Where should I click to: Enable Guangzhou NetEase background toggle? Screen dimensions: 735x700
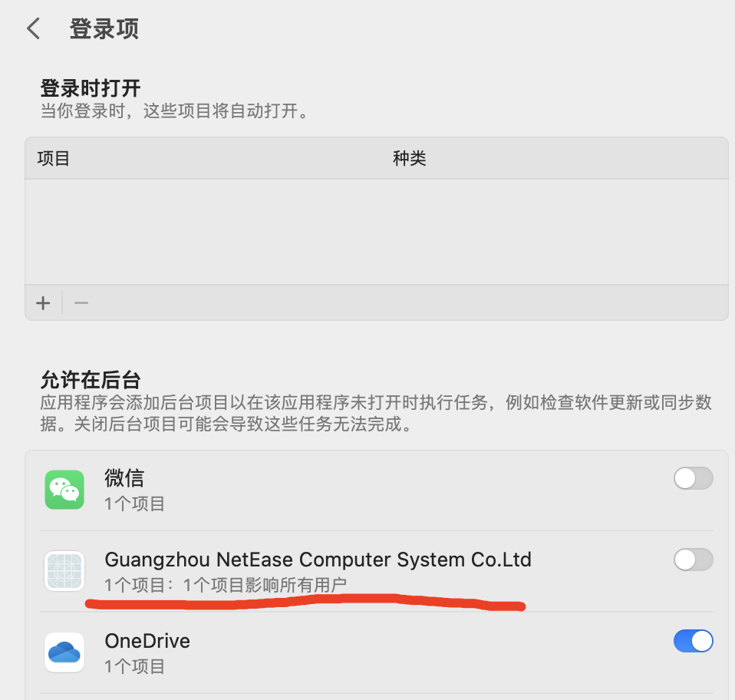tap(694, 560)
